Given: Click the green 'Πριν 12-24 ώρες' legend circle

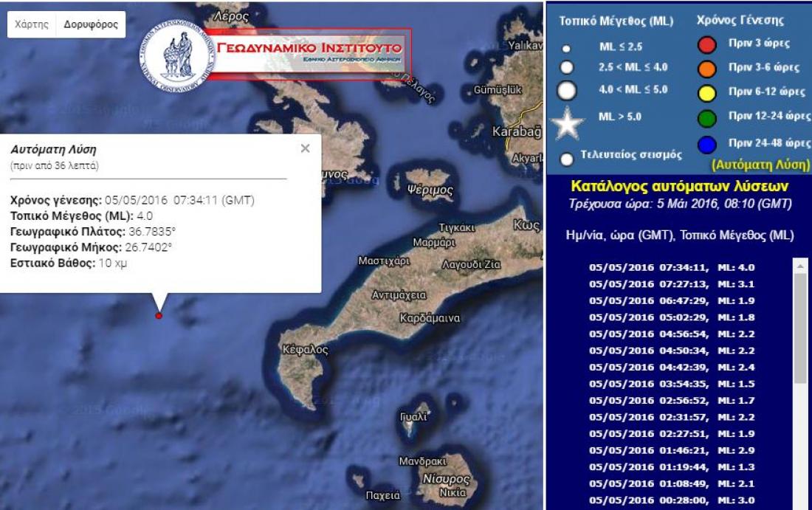Looking at the screenshot, I should pos(707,117).
